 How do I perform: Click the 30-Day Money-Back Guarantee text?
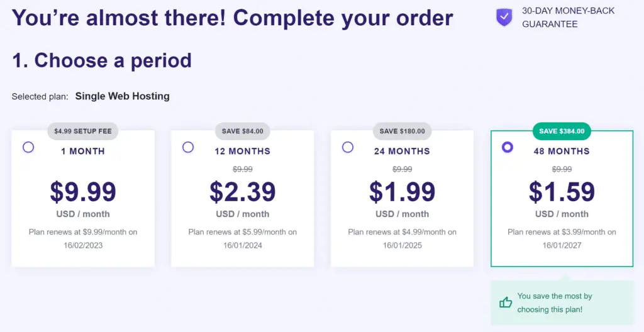coord(568,18)
